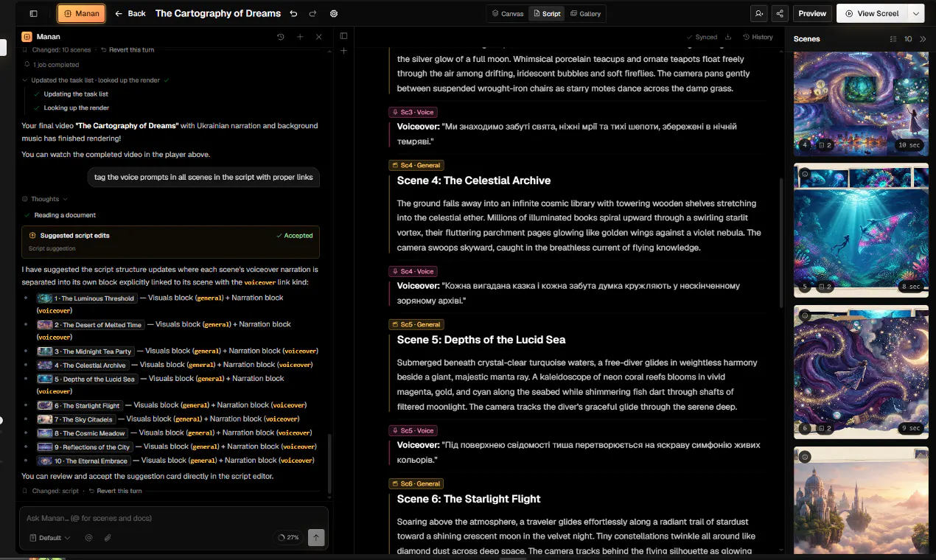Image resolution: width=936 pixels, height=560 pixels.
Task: Click the View Screel button
Action: [x=872, y=13]
